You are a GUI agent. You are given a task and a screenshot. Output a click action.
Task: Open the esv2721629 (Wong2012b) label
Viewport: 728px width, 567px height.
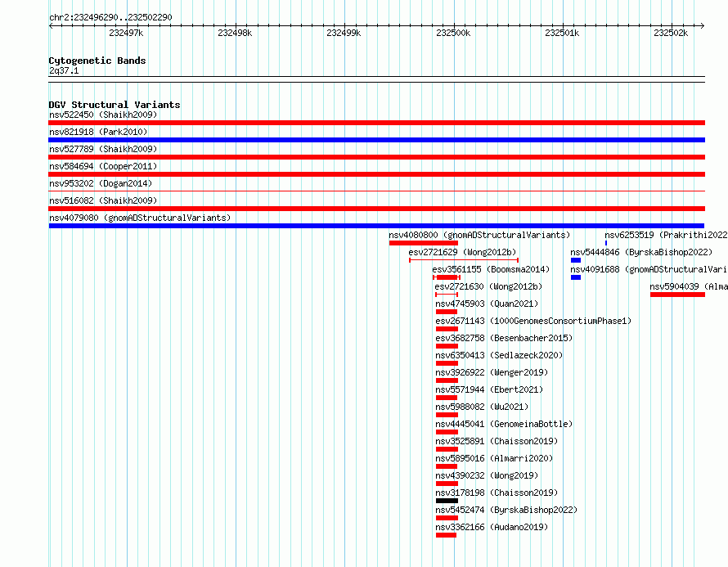(x=462, y=252)
